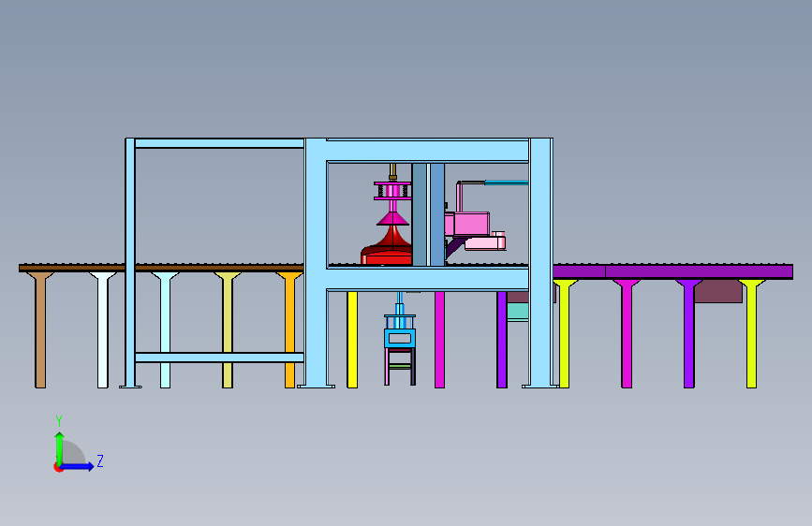This screenshot has width=812, height=526.
Task: Select the light pink arm with rounded end
Action: [x=485, y=242]
